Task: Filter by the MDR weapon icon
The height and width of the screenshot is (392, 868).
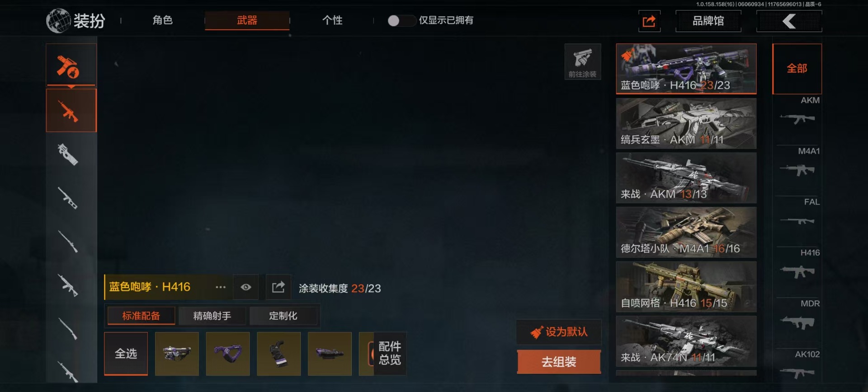Action: 797,322
